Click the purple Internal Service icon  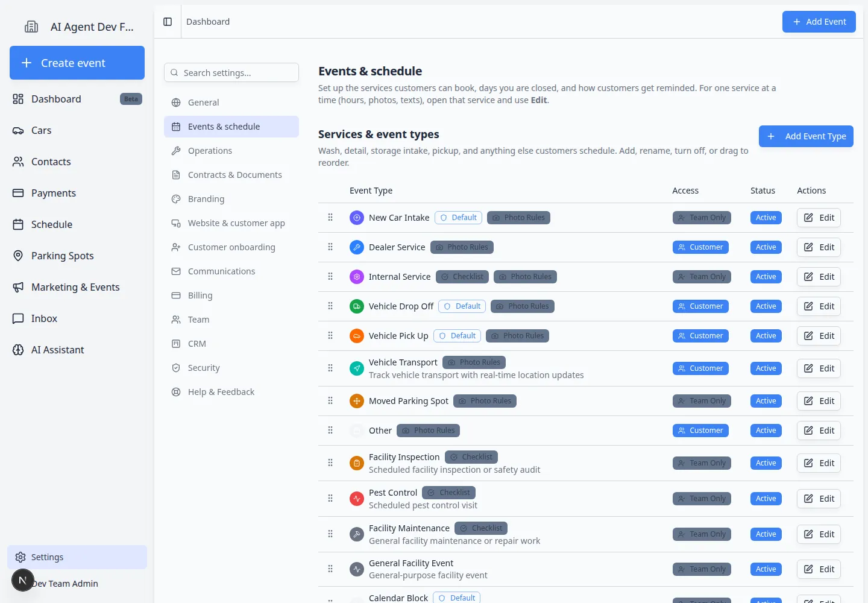(x=357, y=277)
